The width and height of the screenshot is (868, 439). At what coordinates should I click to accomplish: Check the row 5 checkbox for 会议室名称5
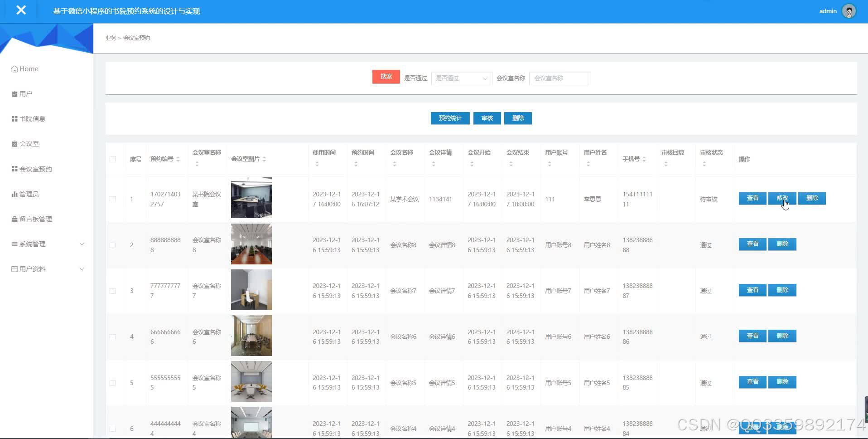tap(112, 383)
